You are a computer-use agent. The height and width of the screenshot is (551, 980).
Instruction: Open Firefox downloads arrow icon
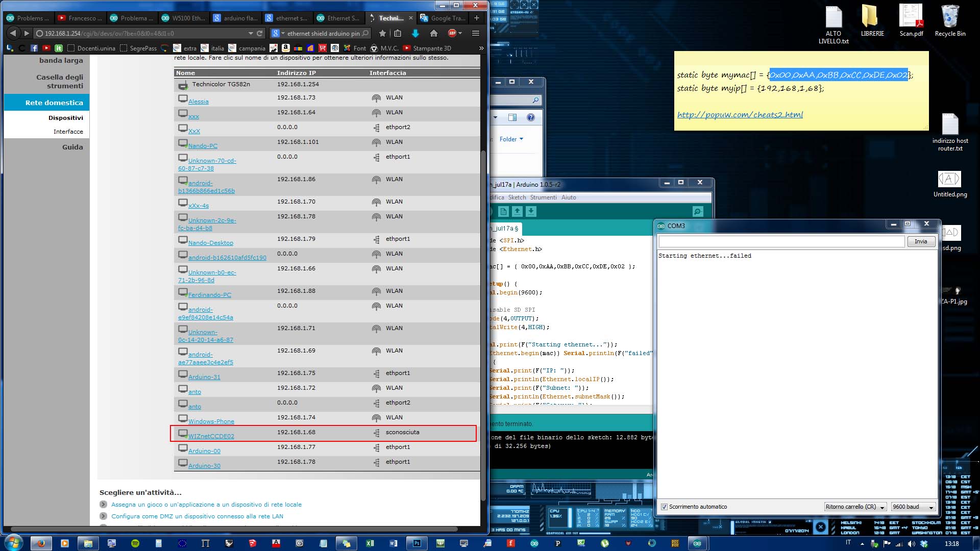(x=415, y=33)
